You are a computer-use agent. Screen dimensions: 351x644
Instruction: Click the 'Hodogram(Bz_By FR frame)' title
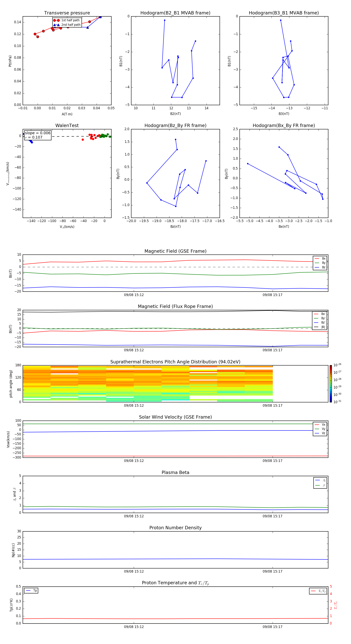[175, 125]
